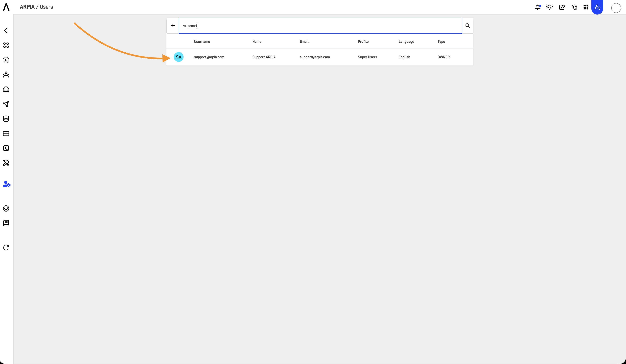The image size is (626, 364).
Task: Open the notifications bell
Action: 538,7
